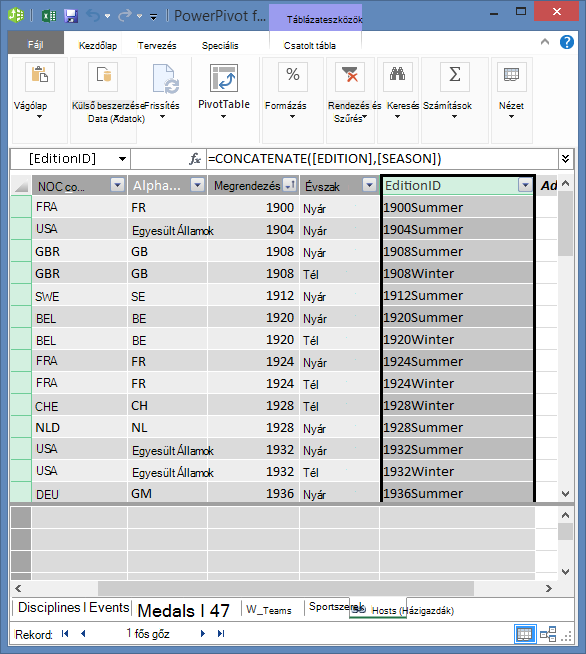Click the Külső adatok beszerzése icon
Viewport: 586px width, 654px height.
pyautogui.click(x=103, y=76)
